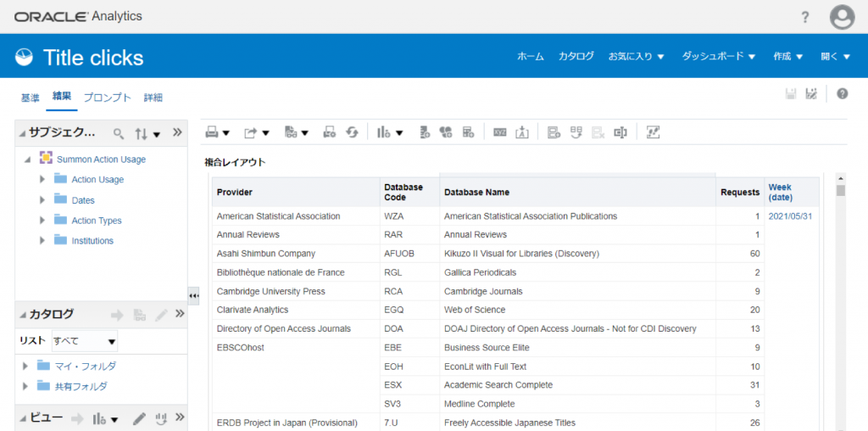Expand the マイ・フォルダ folder
Viewport: 868px width, 431px height.
coord(25,367)
